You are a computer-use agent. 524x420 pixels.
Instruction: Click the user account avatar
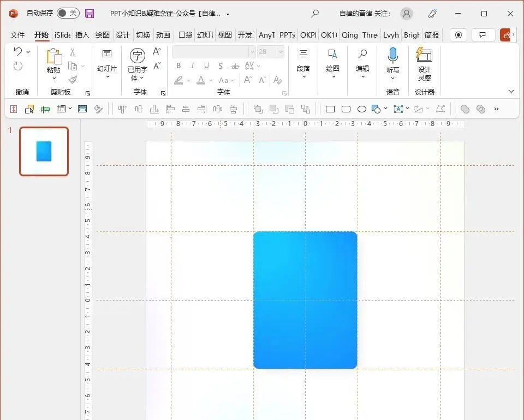coord(406,13)
